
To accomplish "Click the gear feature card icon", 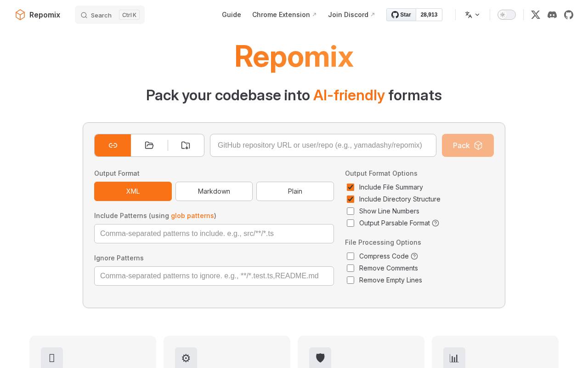I will click(186, 358).
